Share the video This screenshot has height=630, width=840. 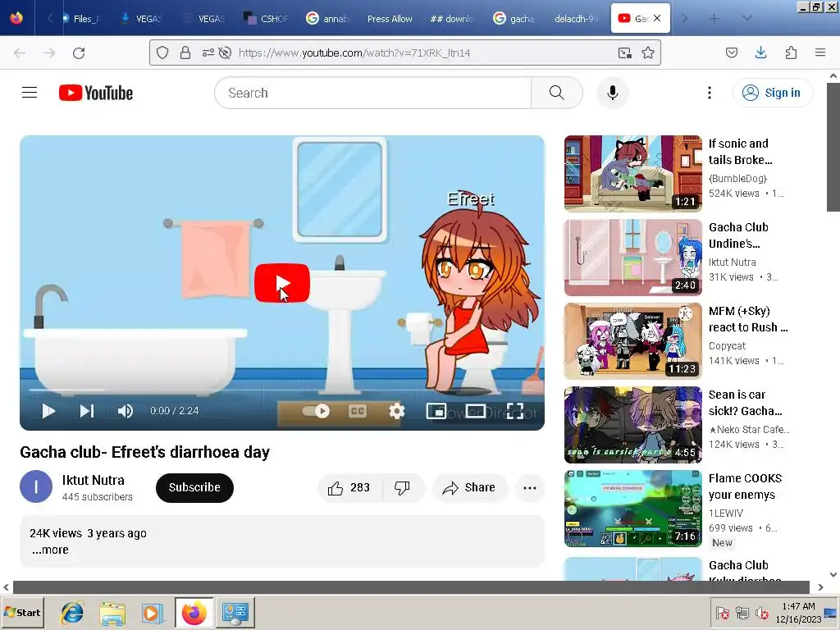pyautogui.click(x=469, y=487)
